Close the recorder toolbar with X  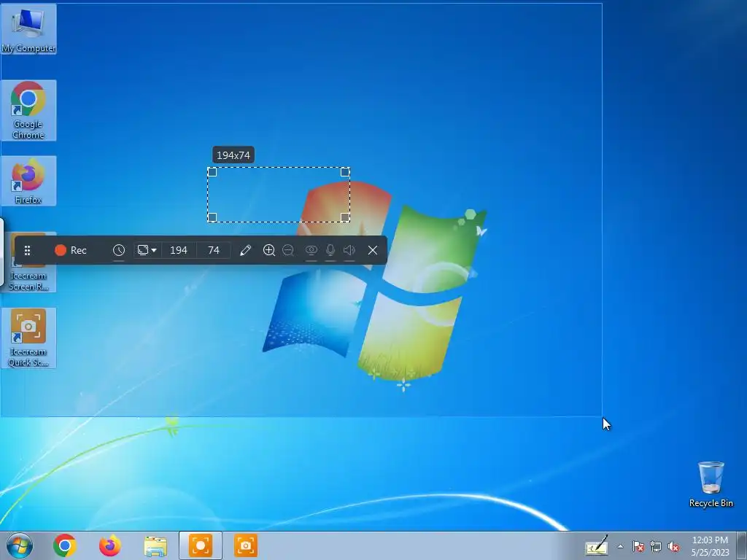click(373, 250)
